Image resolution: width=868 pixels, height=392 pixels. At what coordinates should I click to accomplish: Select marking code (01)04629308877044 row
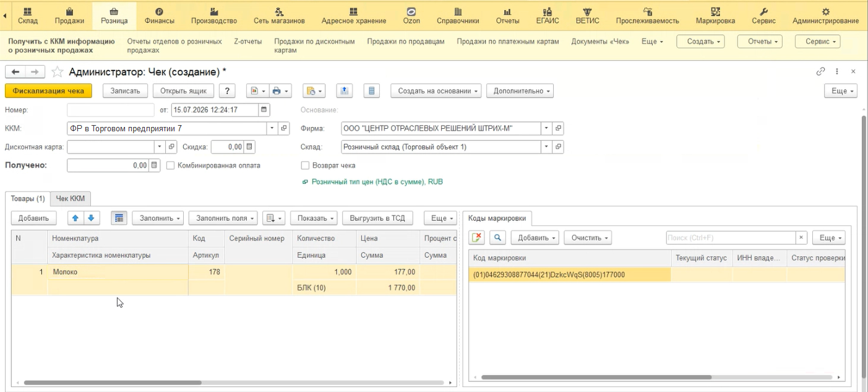pos(569,274)
